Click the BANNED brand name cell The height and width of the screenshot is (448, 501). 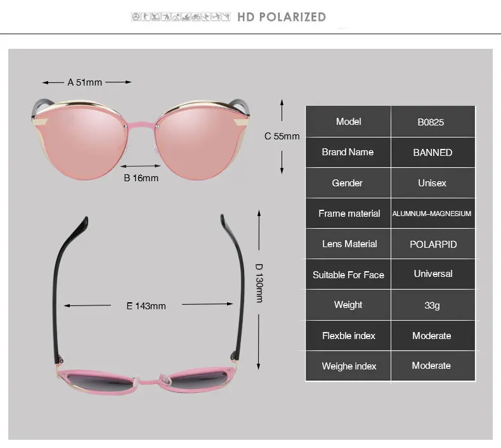click(433, 152)
